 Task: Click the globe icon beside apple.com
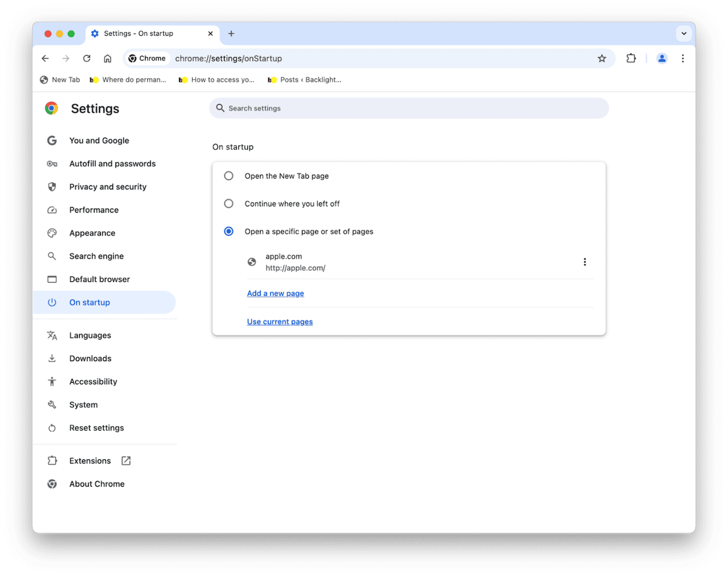pos(252,262)
